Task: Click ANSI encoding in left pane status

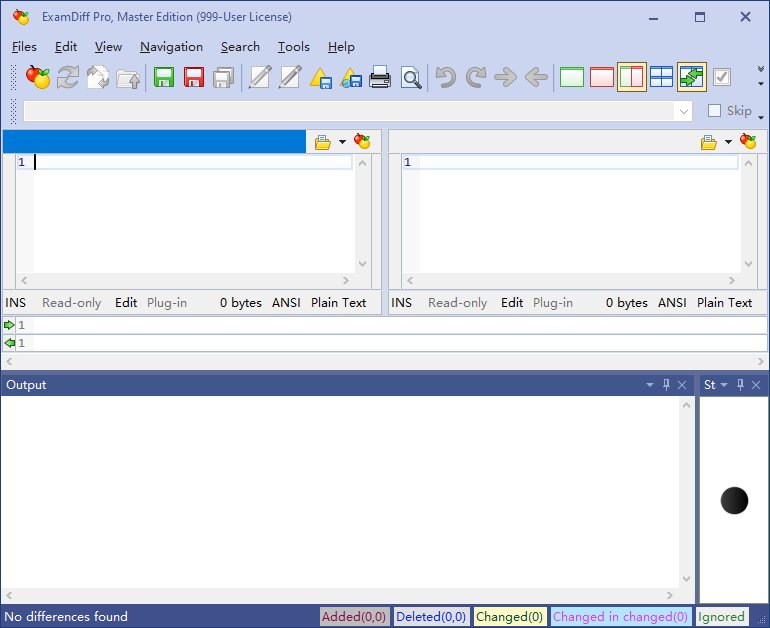Action: [286, 302]
